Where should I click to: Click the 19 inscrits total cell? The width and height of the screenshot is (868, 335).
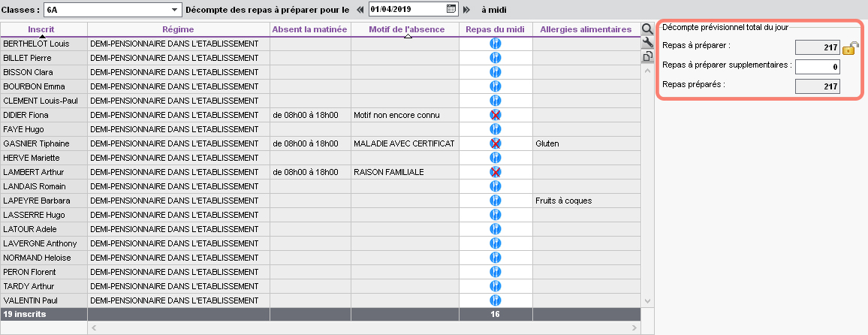pos(44,314)
